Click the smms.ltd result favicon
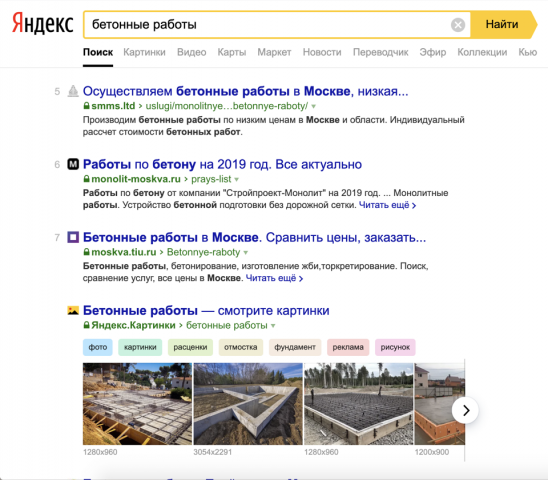Screen dimensions: 548x480 click(x=73, y=91)
